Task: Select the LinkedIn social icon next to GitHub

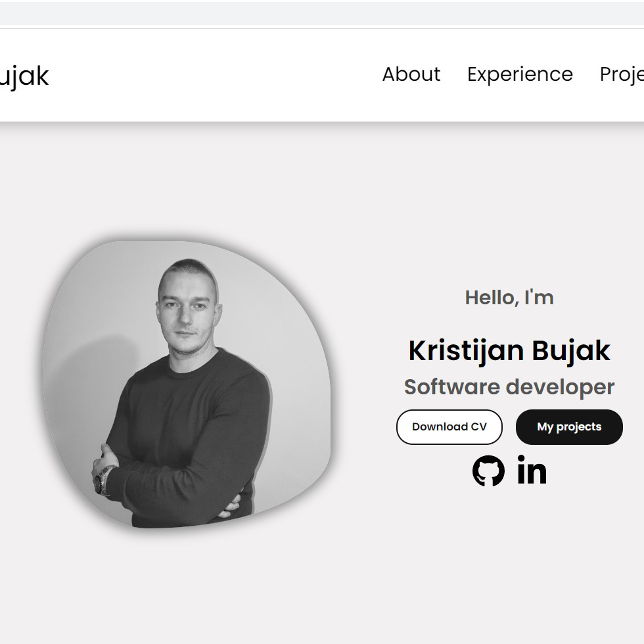Action: click(532, 471)
